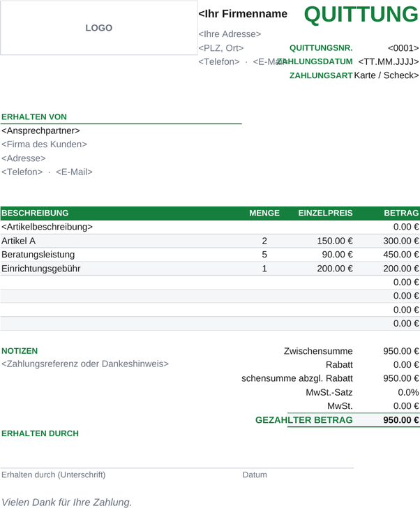The image size is (420, 508).
Task: Select the '<PLZ, Ort>' placeholder
Action: 221,48
